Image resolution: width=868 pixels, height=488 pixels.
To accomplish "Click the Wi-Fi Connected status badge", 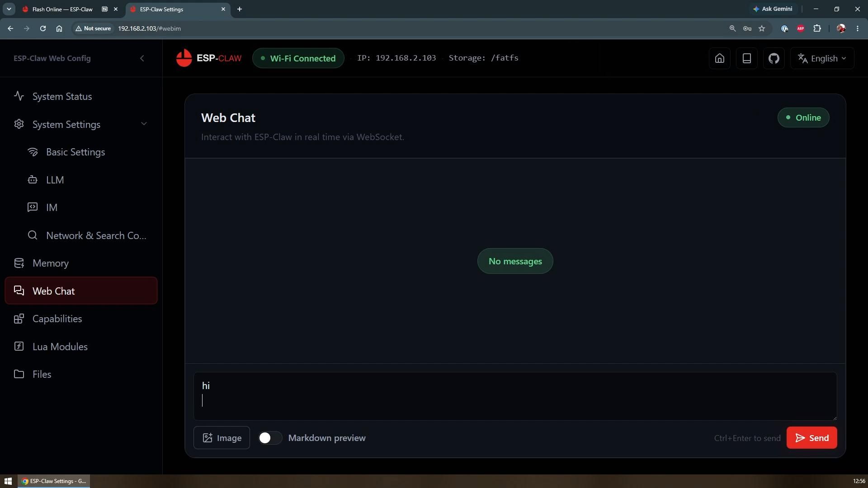I will [x=298, y=58].
